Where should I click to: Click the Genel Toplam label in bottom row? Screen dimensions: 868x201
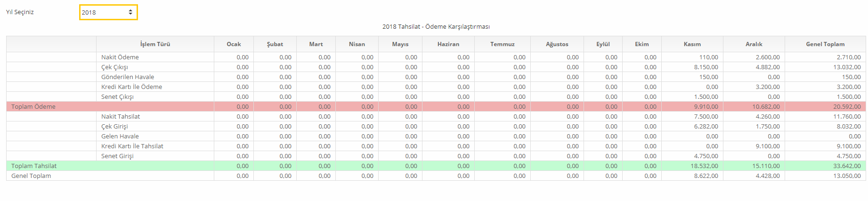[31, 176]
